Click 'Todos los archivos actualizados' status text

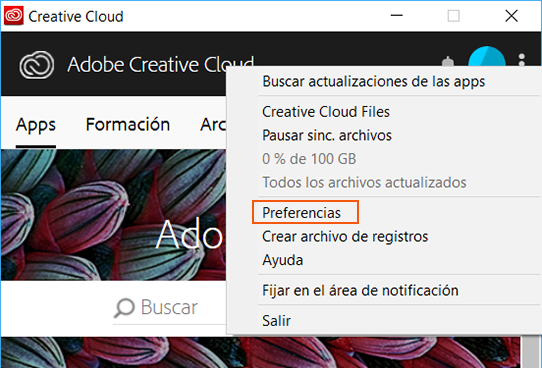[x=364, y=182]
